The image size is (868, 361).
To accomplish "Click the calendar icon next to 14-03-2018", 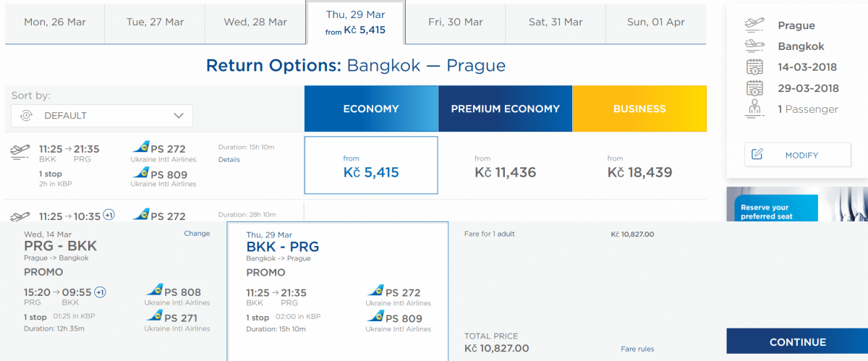I will point(754,67).
